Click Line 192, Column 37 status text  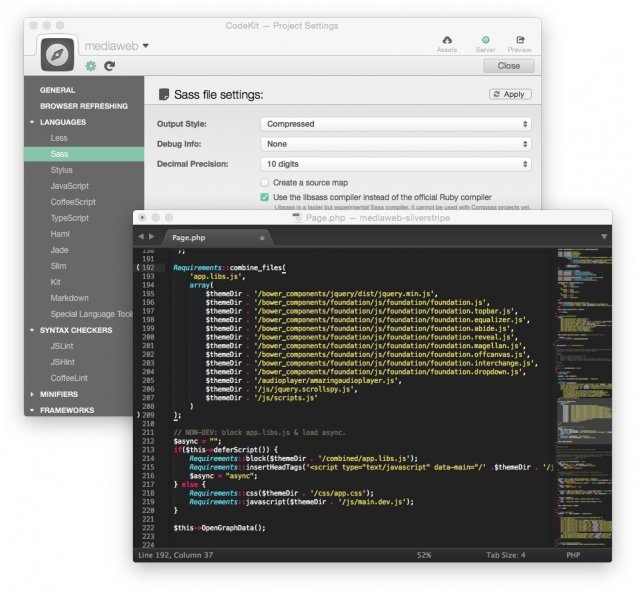pyautogui.click(x=176, y=555)
